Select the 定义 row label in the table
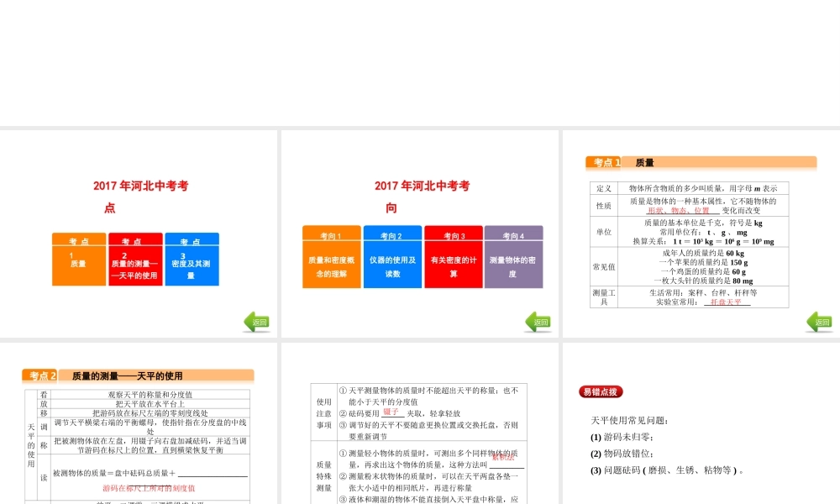Image resolution: width=840 pixels, height=504 pixels. click(x=604, y=188)
